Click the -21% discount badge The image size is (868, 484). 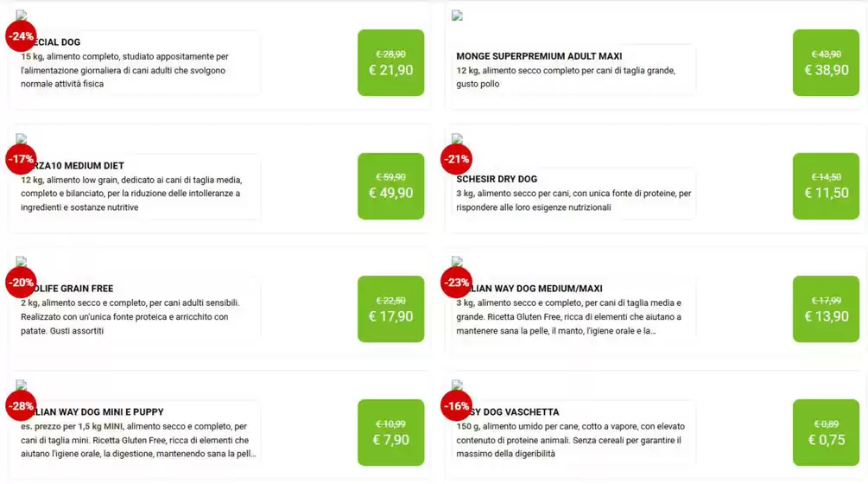(x=456, y=159)
